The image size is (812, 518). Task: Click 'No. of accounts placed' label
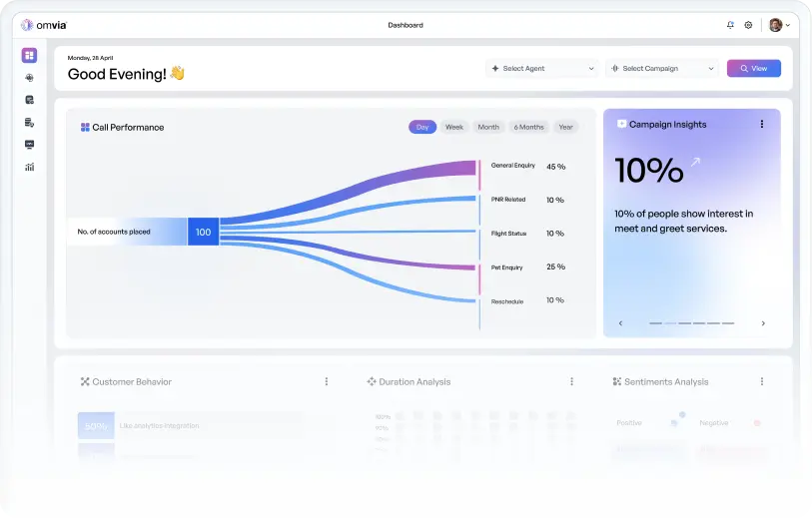click(114, 232)
